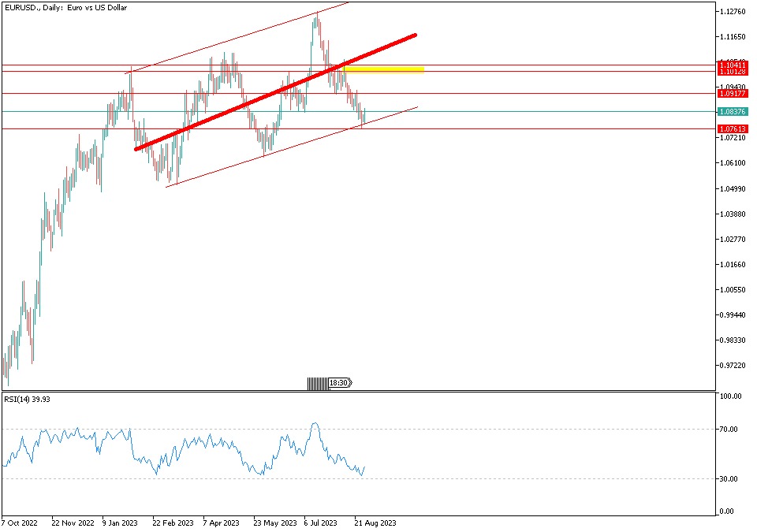The height and width of the screenshot is (532, 757).
Task: Select the yellow highlighted rectangle zone
Action: (383, 69)
